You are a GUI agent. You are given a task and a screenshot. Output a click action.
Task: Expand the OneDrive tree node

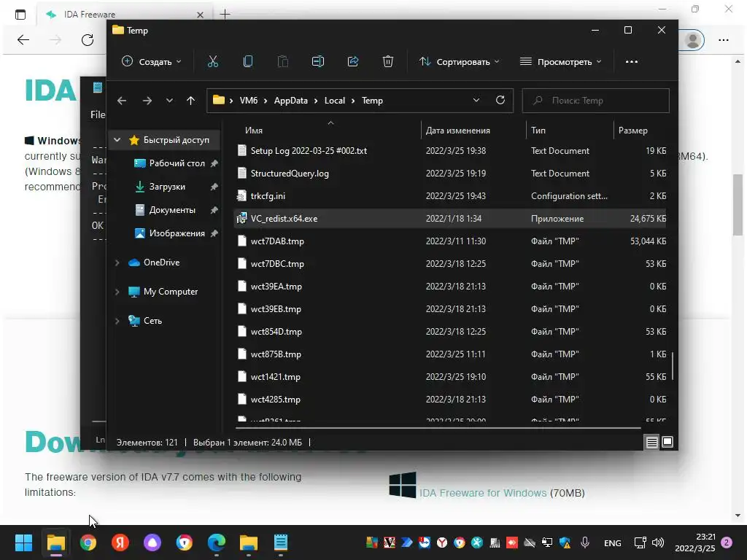(117, 262)
